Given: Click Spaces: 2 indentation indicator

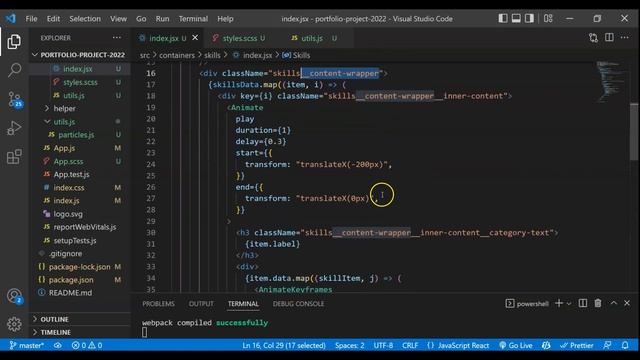Looking at the screenshot, I should point(349,345).
